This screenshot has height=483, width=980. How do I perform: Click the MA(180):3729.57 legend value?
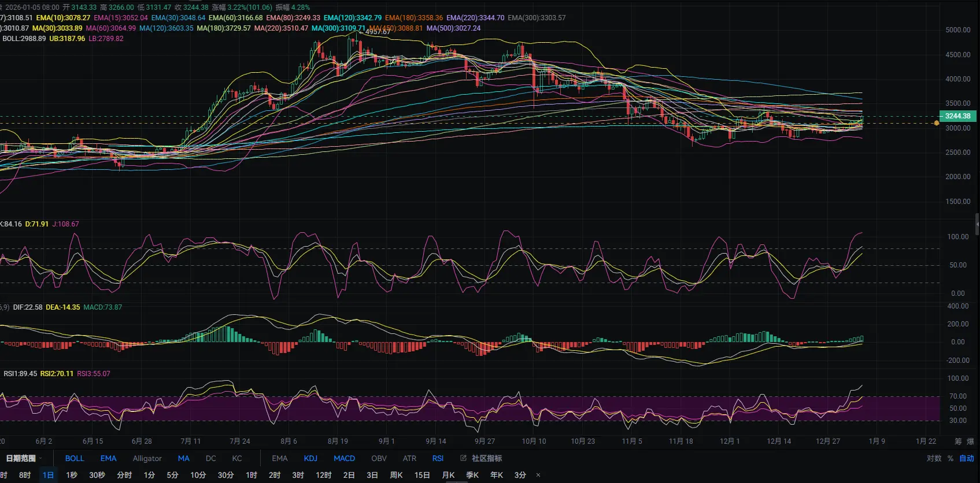(224, 28)
